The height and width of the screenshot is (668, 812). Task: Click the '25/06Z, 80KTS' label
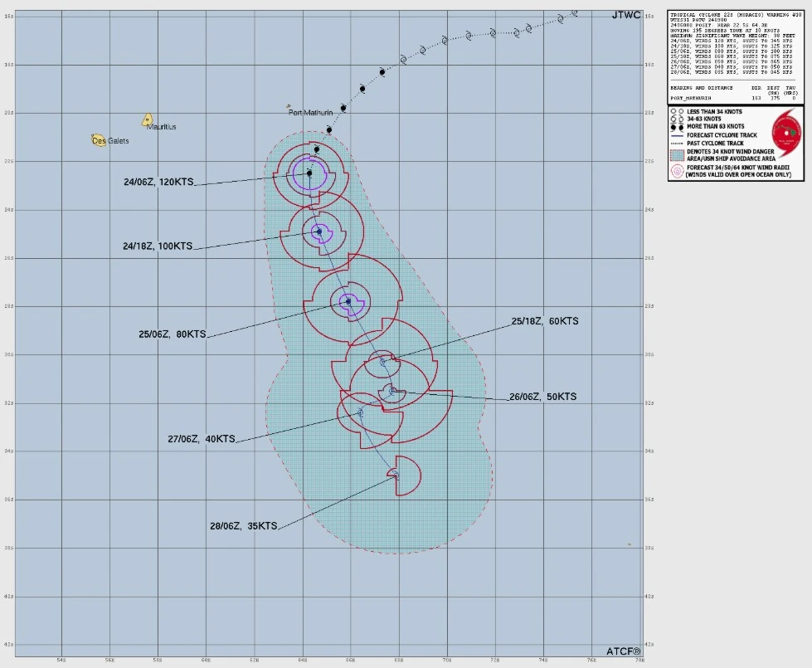(x=173, y=334)
